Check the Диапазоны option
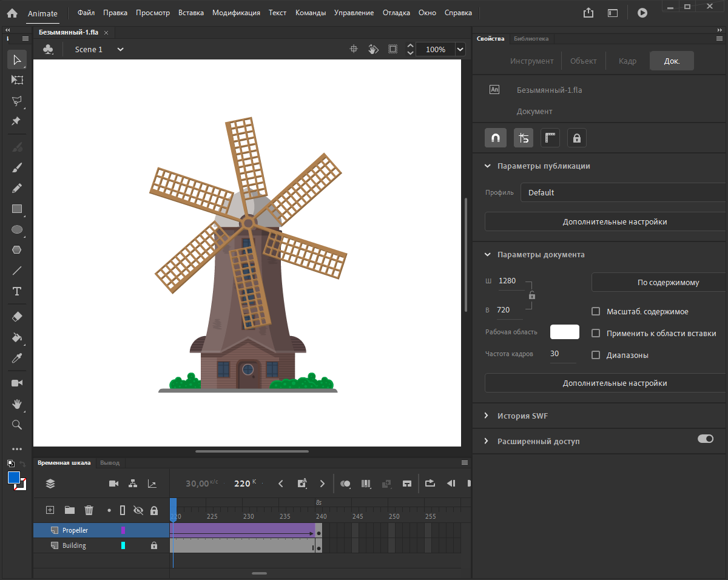 [x=595, y=355]
